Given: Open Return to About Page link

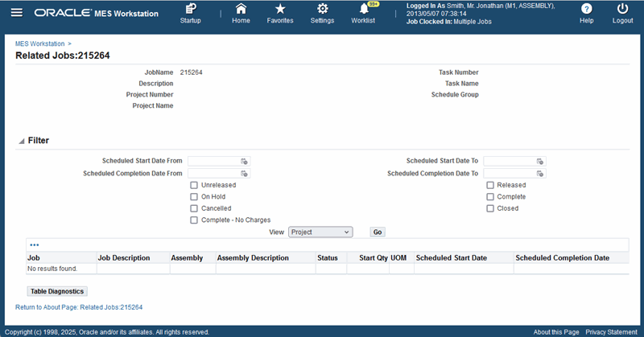Looking at the screenshot, I should coord(79,307).
